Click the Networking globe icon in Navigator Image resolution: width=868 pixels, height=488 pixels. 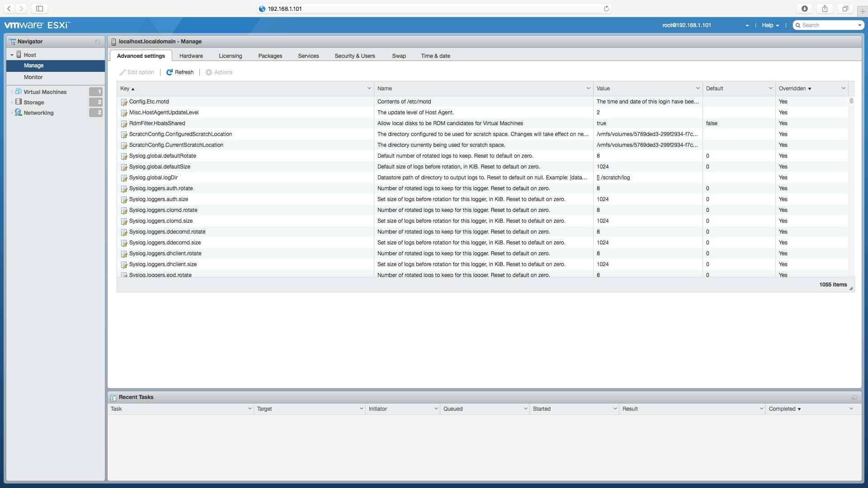[18, 113]
